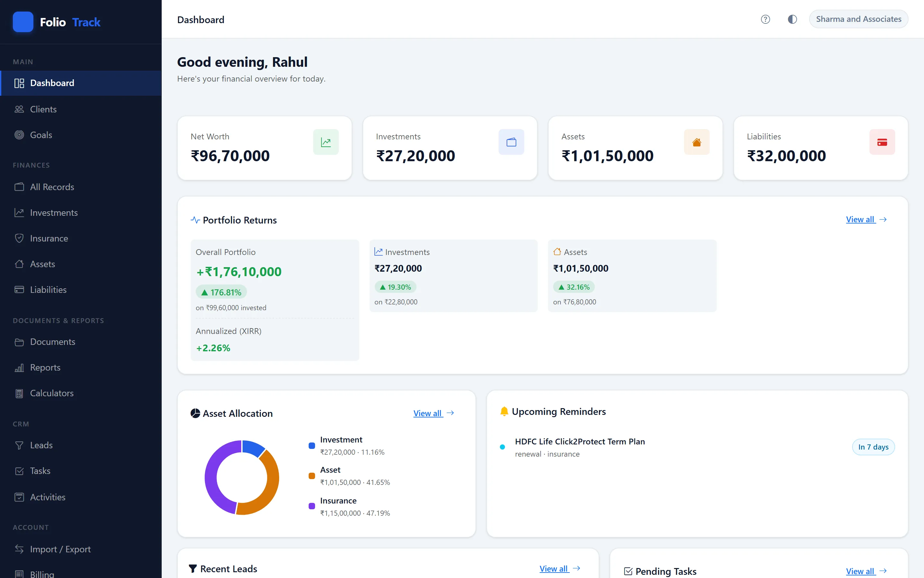Click the Folio Track logo icon

23,22
